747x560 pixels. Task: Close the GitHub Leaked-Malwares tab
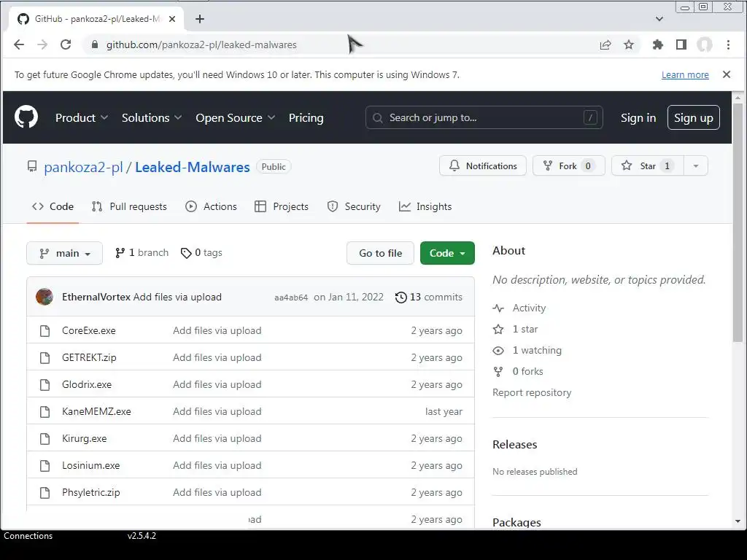pyautogui.click(x=172, y=19)
